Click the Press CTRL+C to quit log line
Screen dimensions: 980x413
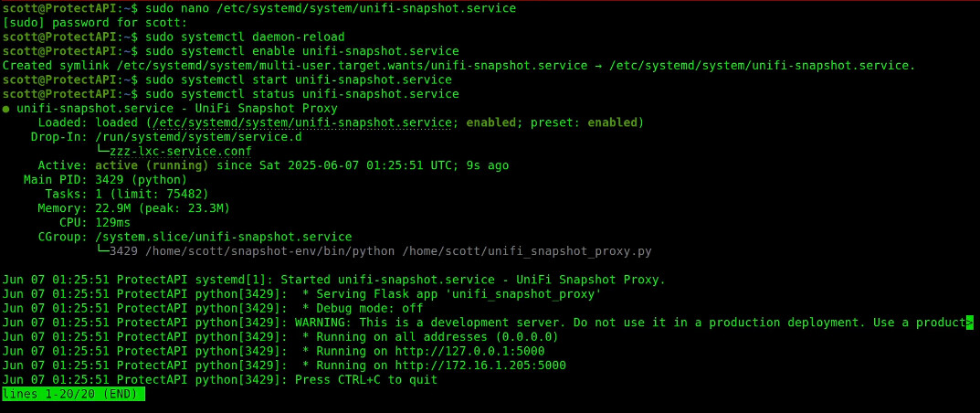(220, 380)
